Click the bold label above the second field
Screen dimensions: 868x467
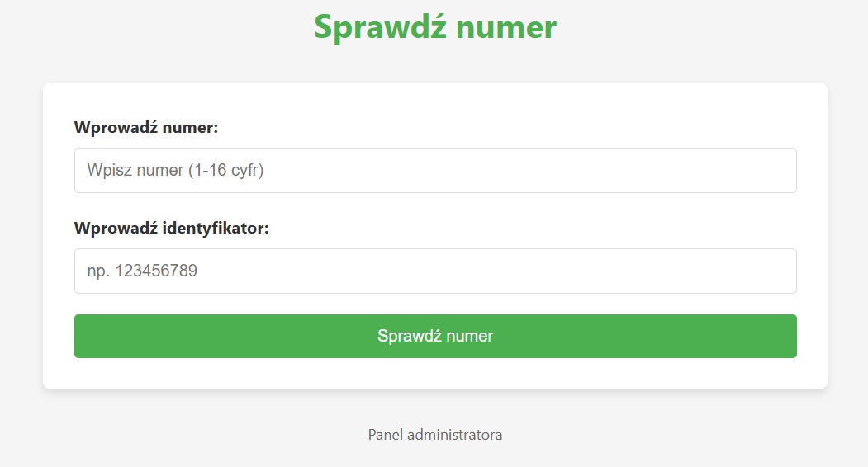pos(172,229)
